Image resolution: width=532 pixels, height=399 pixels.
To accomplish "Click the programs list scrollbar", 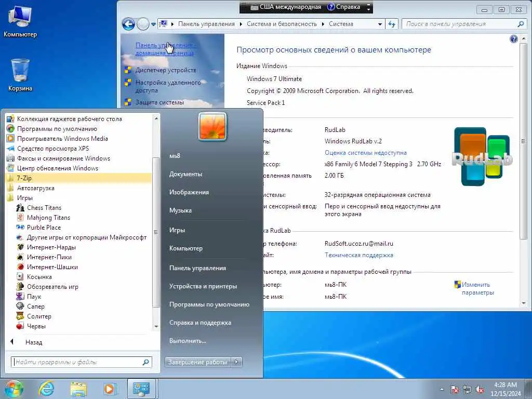I will pyautogui.click(x=156, y=232).
